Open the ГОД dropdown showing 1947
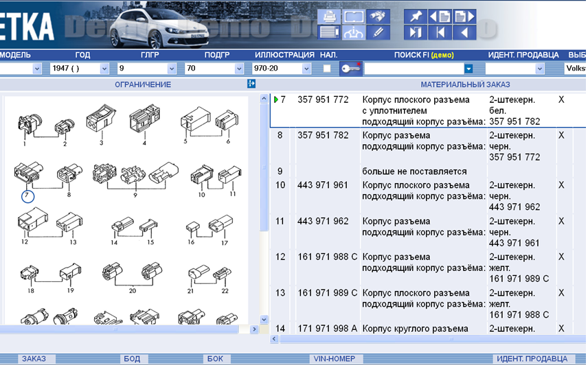 (104, 69)
